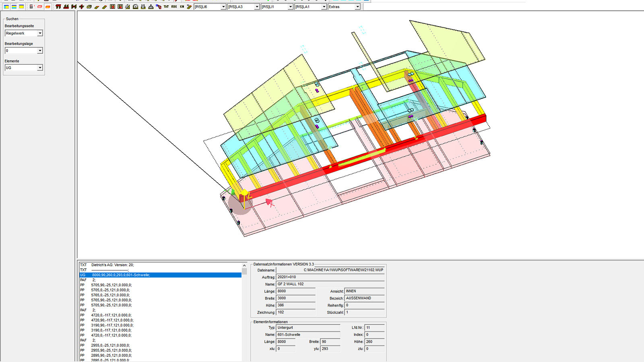Click the Name field showing GF 2 WALL 102
The image size is (644, 362).
[x=330, y=284]
